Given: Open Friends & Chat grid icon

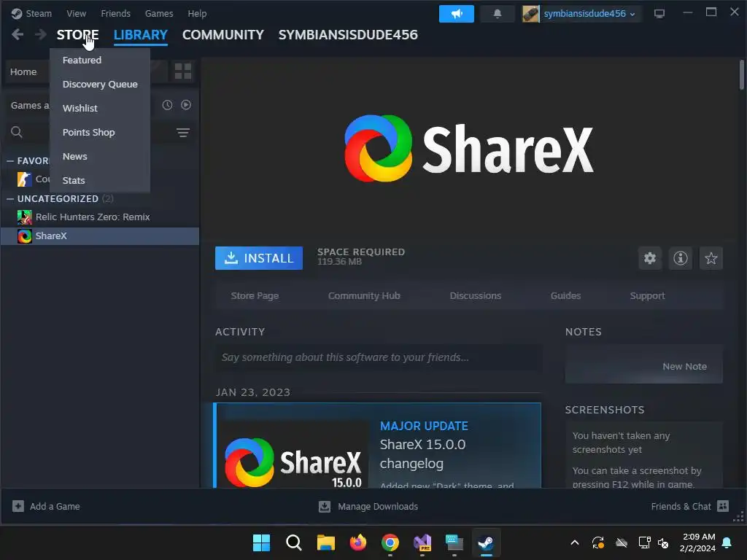Looking at the screenshot, I should (x=723, y=506).
